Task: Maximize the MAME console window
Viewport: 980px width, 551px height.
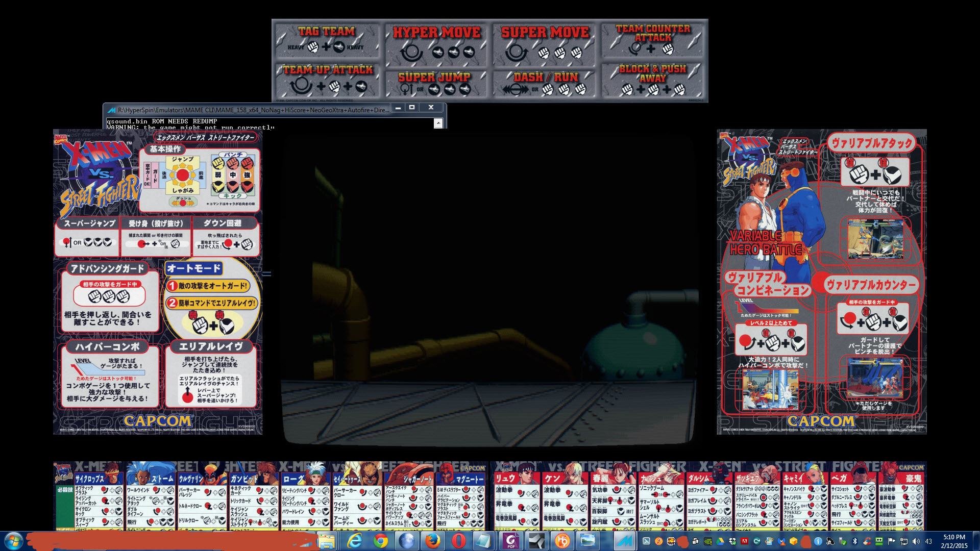Action: tap(412, 107)
